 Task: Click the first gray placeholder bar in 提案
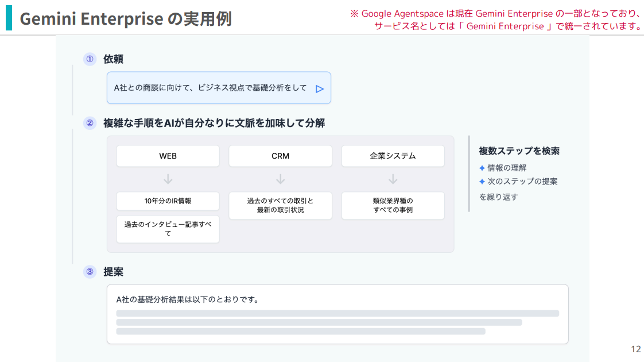pyautogui.click(x=337, y=313)
